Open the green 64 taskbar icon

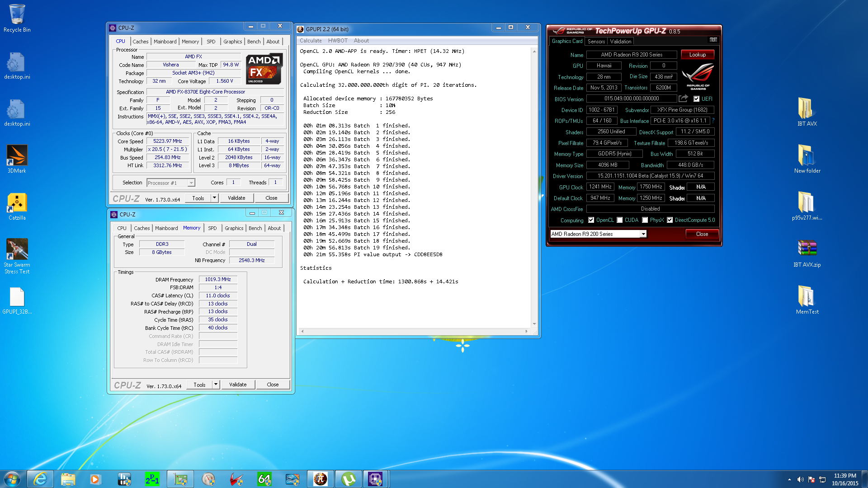pos(264,479)
